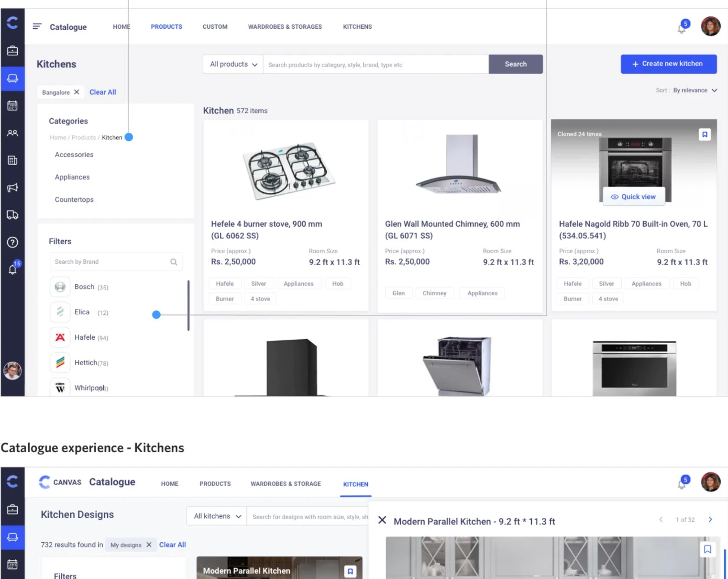The height and width of the screenshot is (579, 728).
Task: Bookmark the Hafele Nagold Ribb oven card
Action: pos(705,134)
